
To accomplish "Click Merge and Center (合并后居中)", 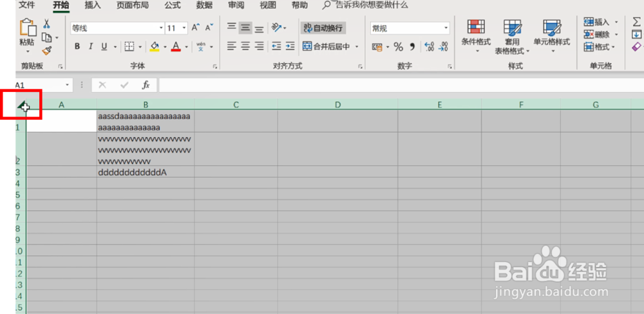I will [327, 46].
